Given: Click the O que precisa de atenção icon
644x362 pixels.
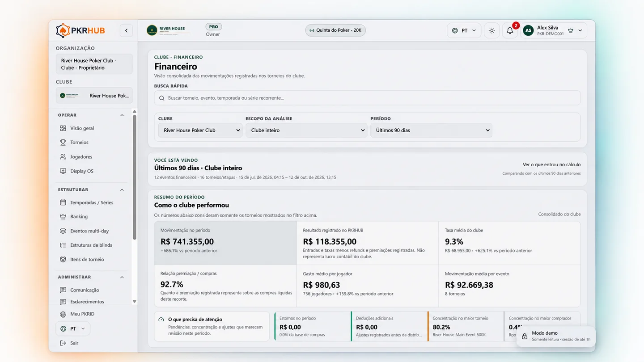Looking at the screenshot, I should (x=161, y=320).
